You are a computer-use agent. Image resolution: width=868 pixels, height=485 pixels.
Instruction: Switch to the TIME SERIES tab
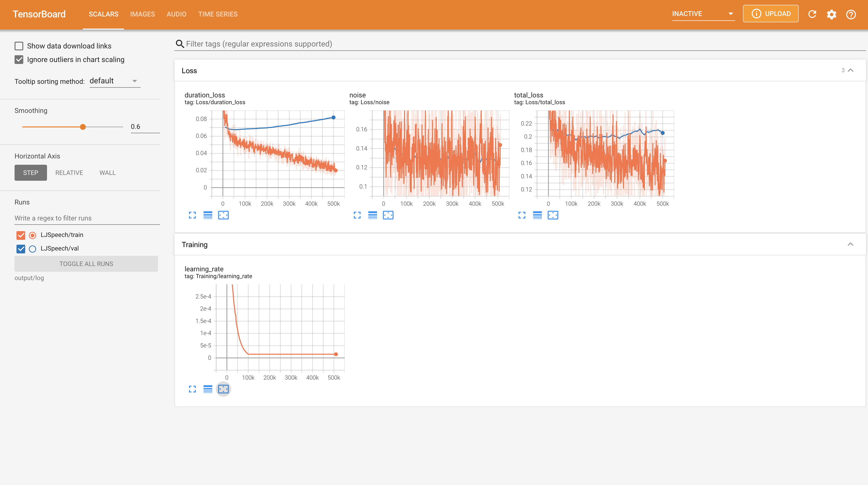[218, 14]
